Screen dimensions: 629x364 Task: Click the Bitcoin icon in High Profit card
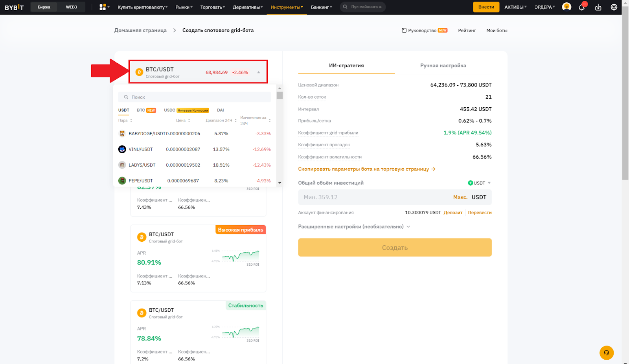click(142, 237)
